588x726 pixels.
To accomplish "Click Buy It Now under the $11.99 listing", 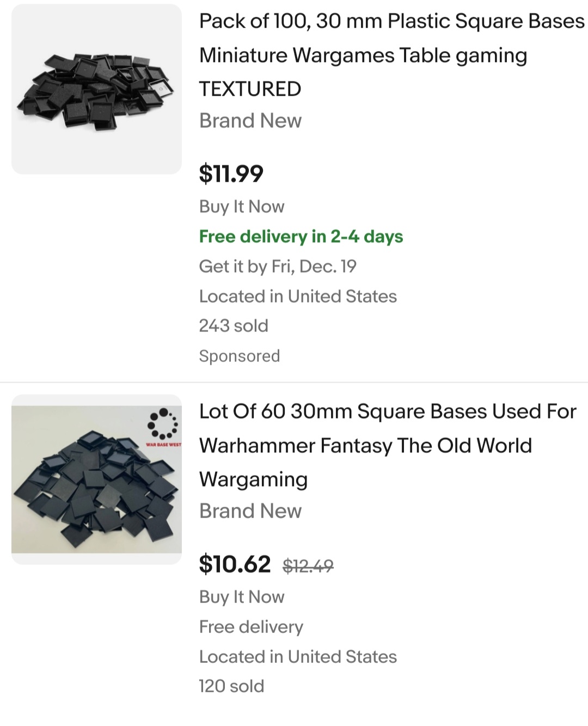I will (242, 207).
